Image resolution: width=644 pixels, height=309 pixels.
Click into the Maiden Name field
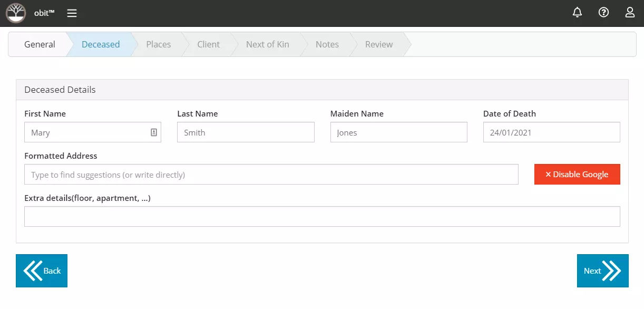click(x=398, y=132)
